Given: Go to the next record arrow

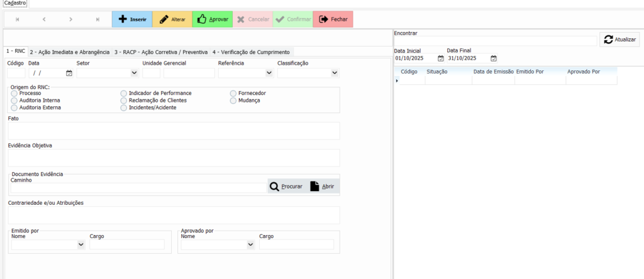Looking at the screenshot, I should (x=71, y=19).
